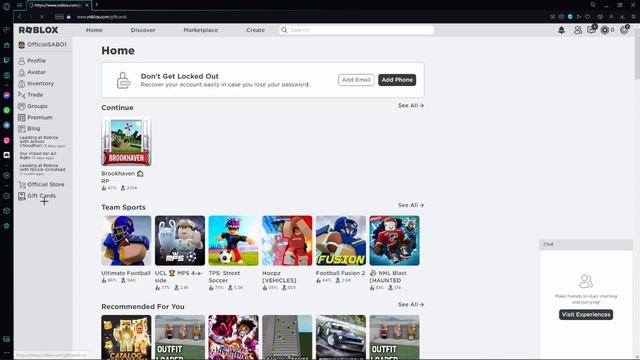
Task: Open the Ultimate Football thumbnail
Action: pos(126,241)
